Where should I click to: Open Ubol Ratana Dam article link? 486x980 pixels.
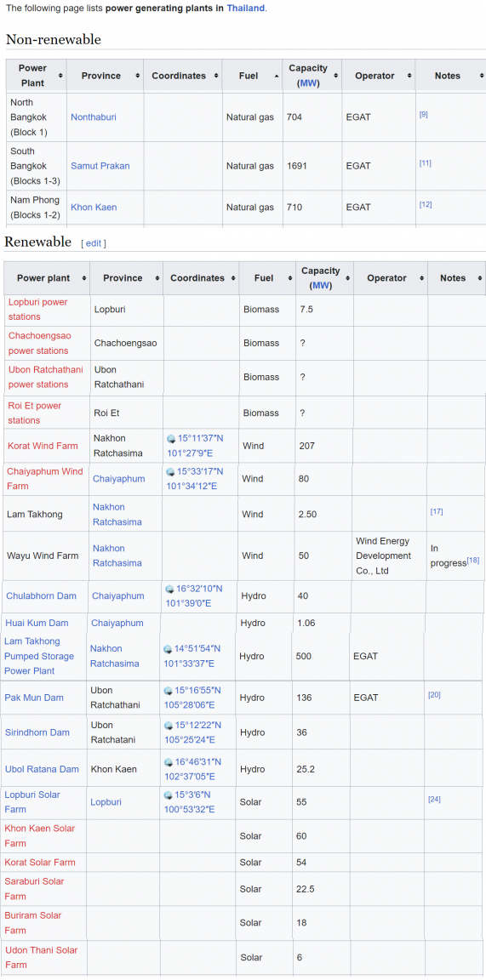click(42, 769)
